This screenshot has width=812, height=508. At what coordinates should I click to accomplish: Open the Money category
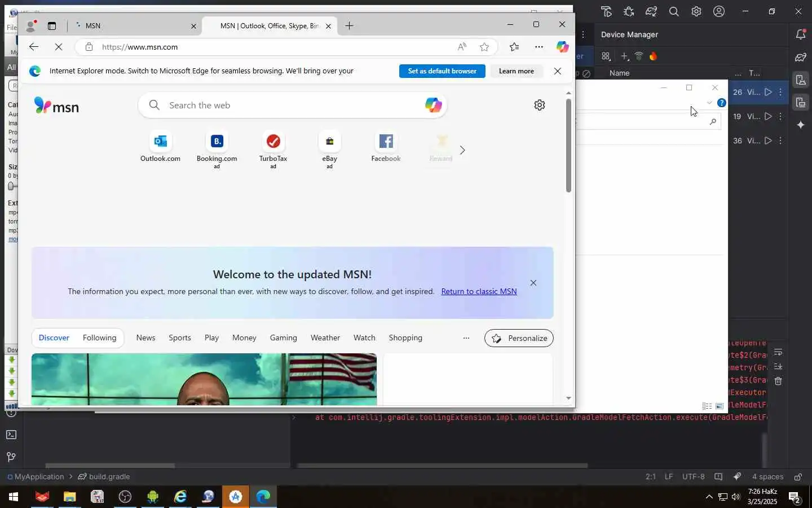click(x=244, y=338)
